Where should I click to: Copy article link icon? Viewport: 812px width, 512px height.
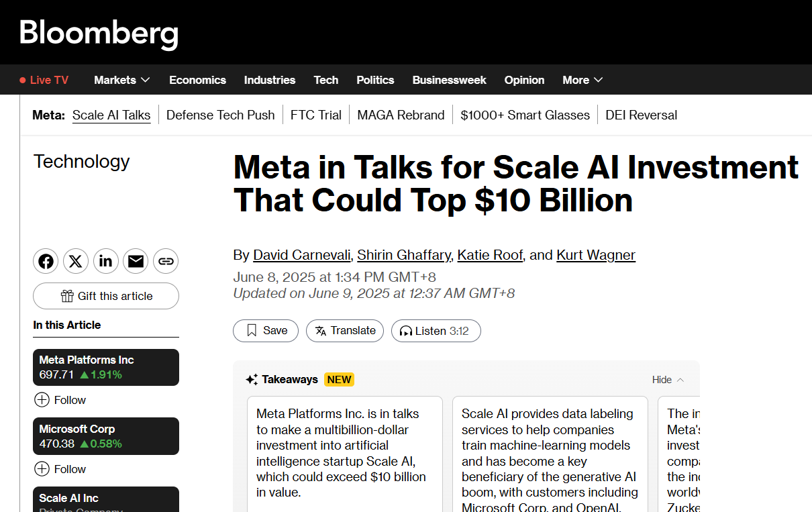[x=166, y=261]
